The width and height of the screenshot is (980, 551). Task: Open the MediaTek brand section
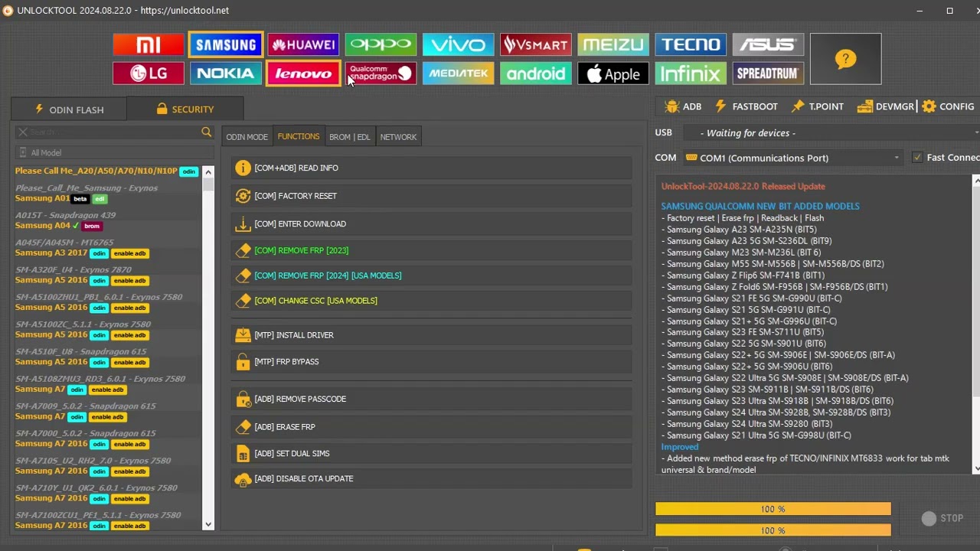(458, 73)
